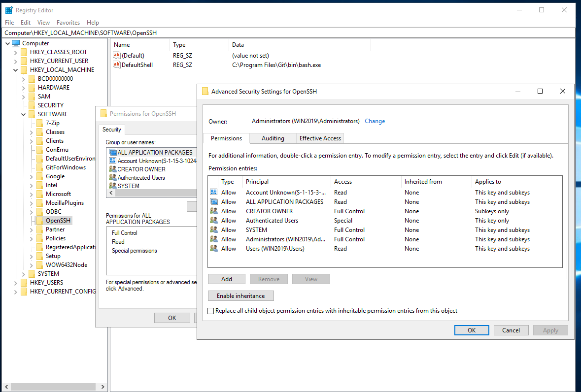Click the Authenticated Users icon in the Security tab
Image resolution: width=581 pixels, height=392 pixels.
[113, 177]
